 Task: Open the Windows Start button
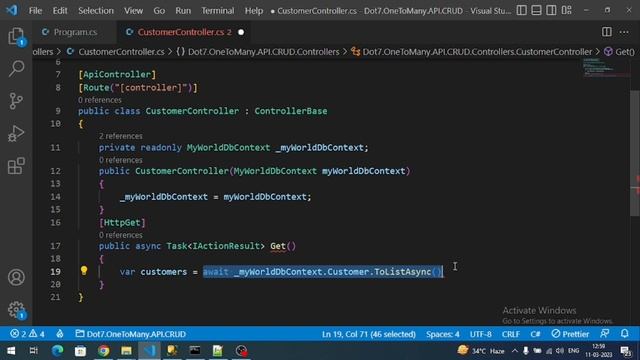click(11, 351)
